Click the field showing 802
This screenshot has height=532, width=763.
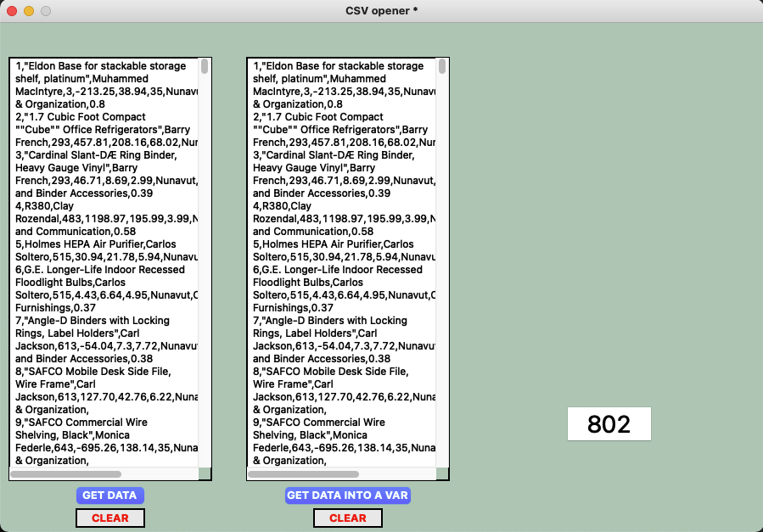(x=609, y=423)
